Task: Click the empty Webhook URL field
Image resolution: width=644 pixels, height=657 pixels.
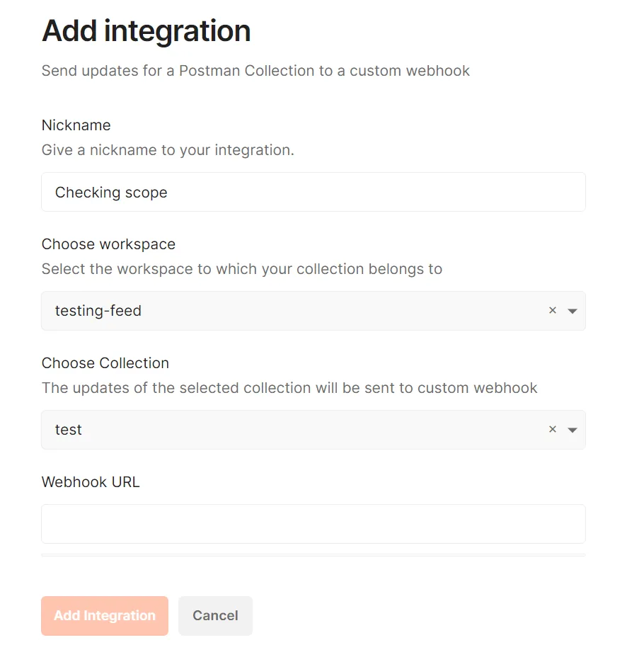Action: click(313, 524)
